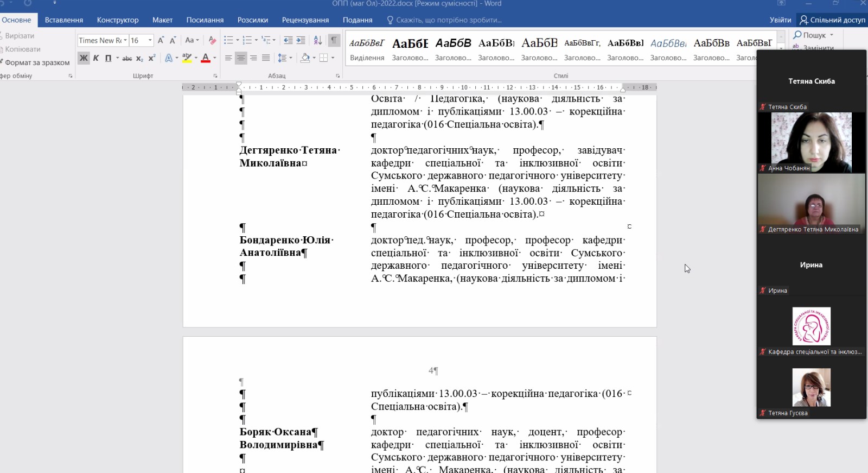
Task: Click the sort text icon
Action: click(x=318, y=40)
